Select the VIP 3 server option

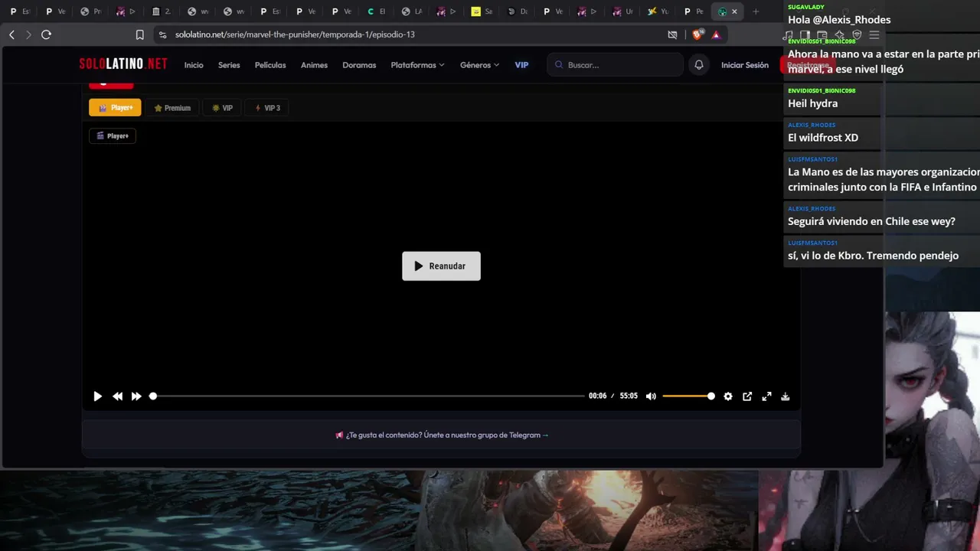click(x=267, y=108)
